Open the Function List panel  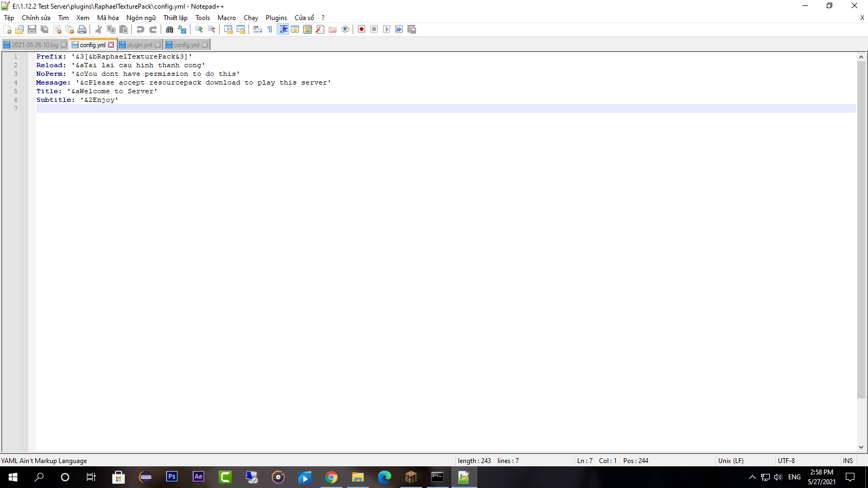(x=320, y=29)
